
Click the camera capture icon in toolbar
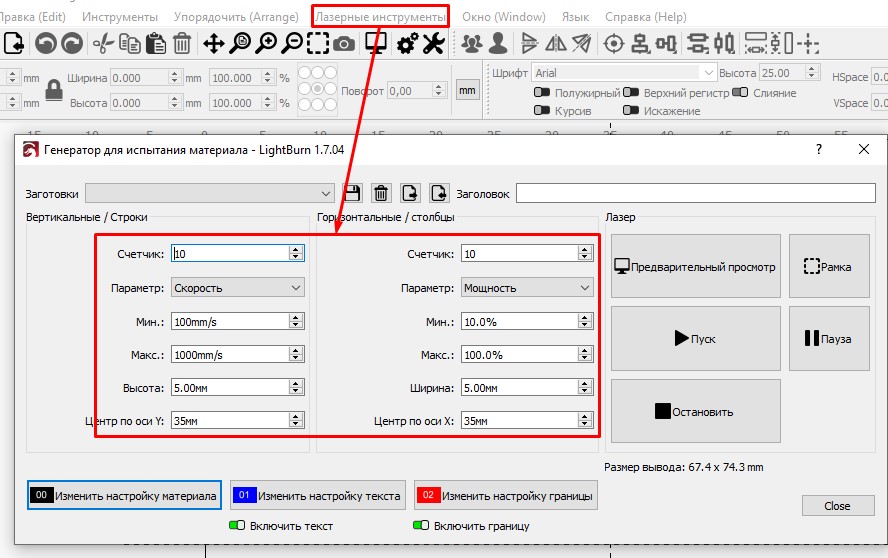[x=343, y=43]
